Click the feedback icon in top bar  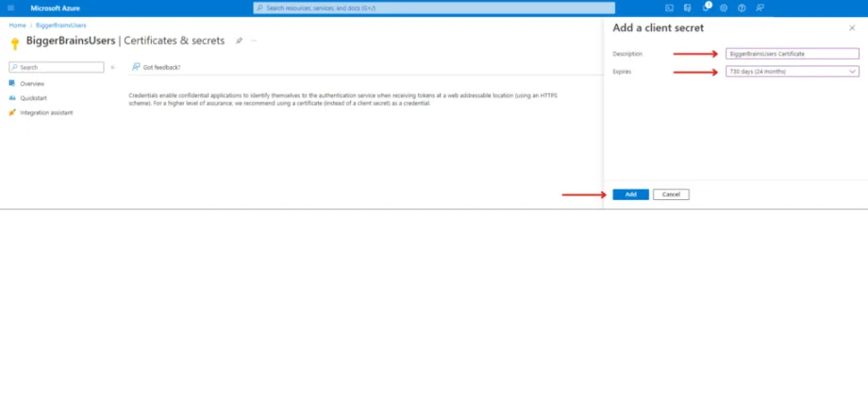point(760,8)
